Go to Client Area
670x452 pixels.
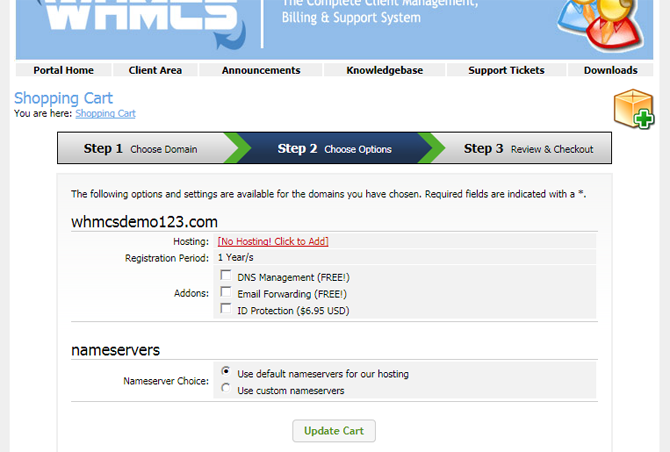click(155, 70)
